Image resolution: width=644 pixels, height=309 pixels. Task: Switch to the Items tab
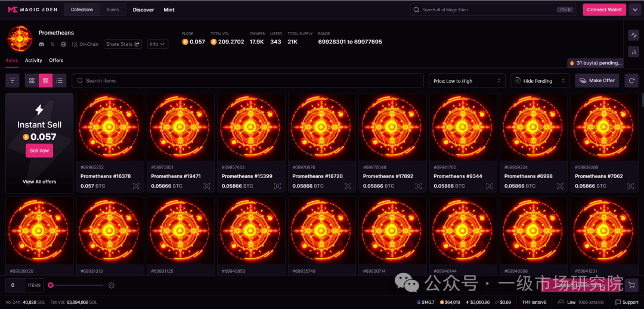pos(11,60)
